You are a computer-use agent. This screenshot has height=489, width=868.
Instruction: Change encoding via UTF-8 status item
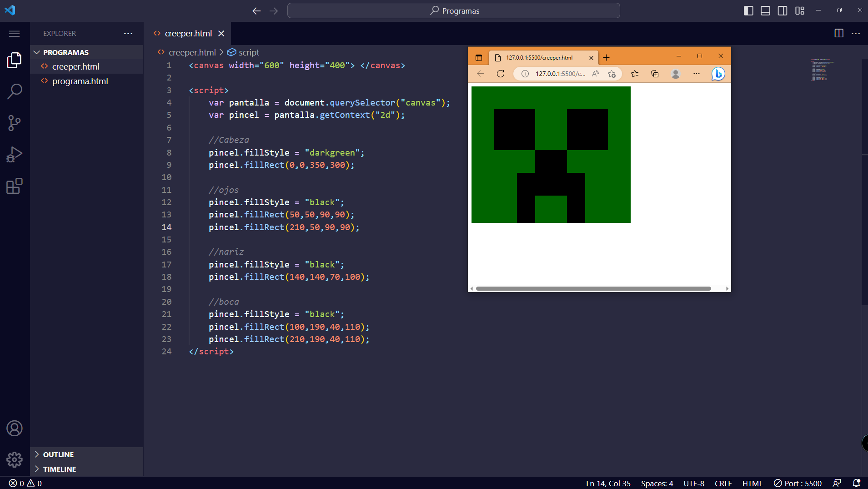click(x=694, y=484)
